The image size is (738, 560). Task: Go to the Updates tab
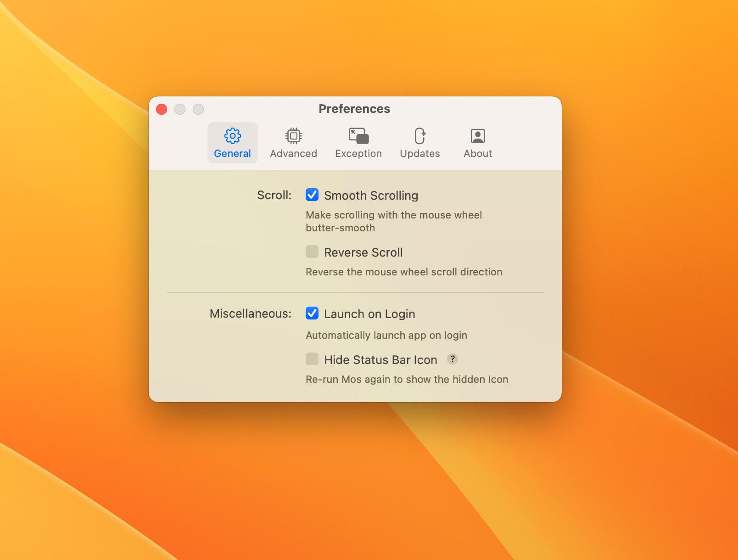point(419,143)
